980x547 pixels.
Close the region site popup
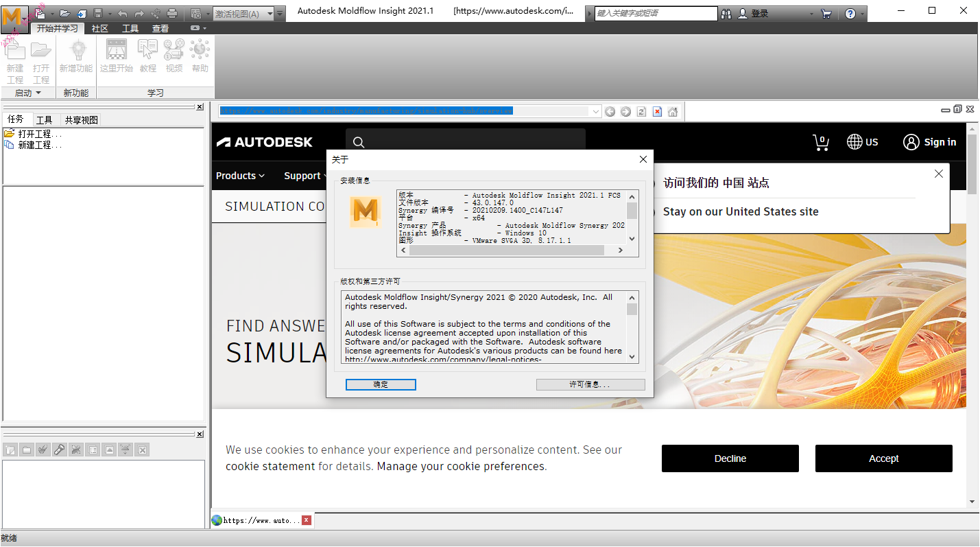939,174
